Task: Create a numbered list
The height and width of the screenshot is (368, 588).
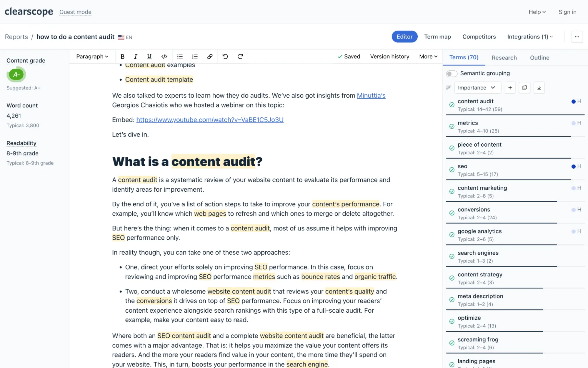Action: tap(195, 57)
